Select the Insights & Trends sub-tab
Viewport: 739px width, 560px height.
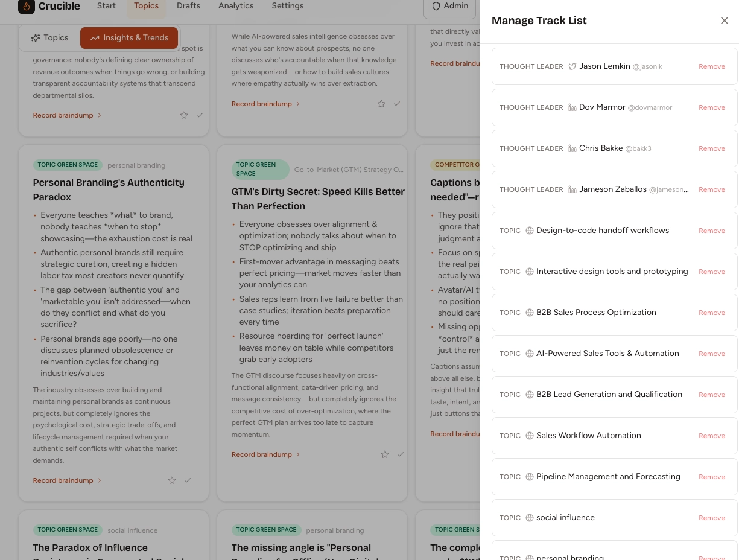pyautogui.click(x=129, y=38)
